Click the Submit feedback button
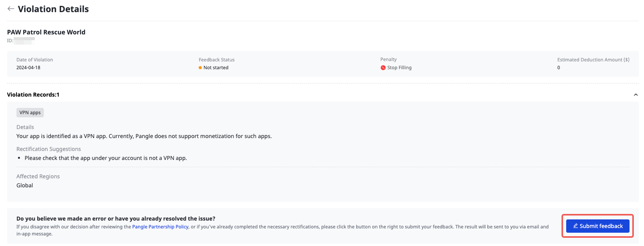 pos(597,226)
